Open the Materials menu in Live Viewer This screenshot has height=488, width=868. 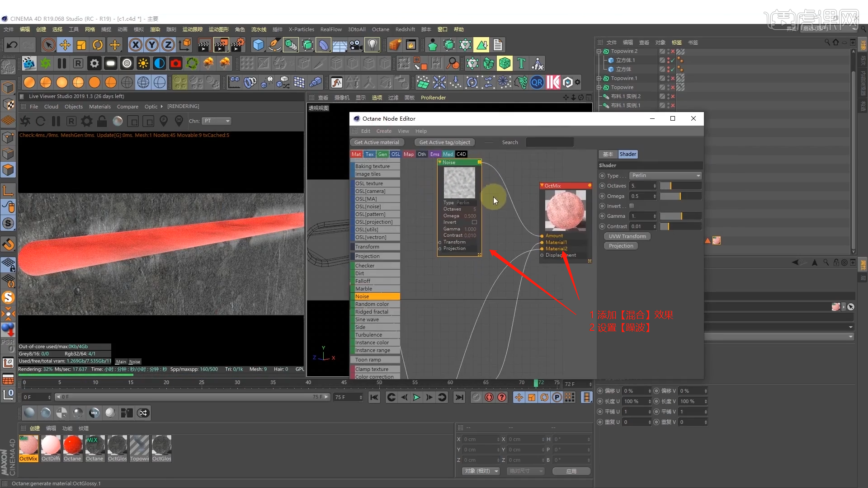click(x=100, y=107)
